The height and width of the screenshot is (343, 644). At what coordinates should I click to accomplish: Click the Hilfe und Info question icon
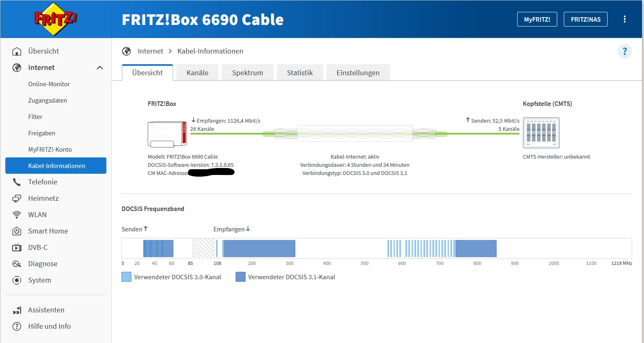(x=17, y=326)
